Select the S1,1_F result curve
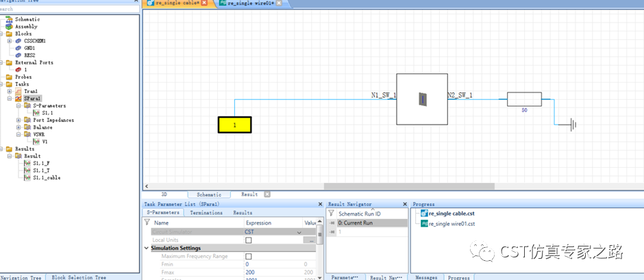644x280 pixels. 42,164
